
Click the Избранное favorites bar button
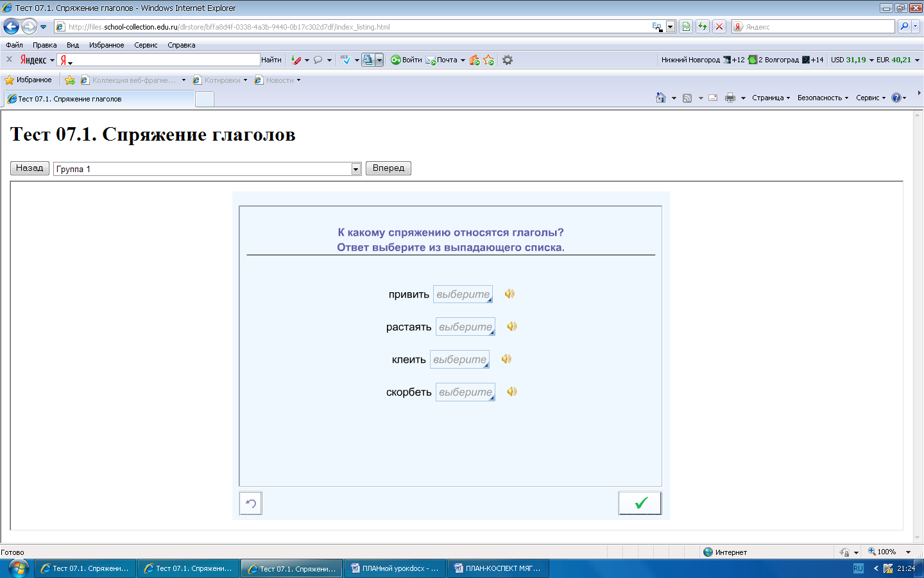coord(28,80)
